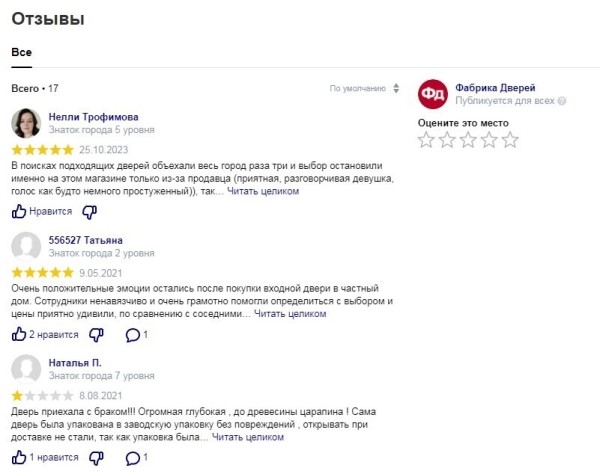The image size is (600, 474).
Task: Click Нелли Трофимова's avatar photo
Action: [x=26, y=123]
